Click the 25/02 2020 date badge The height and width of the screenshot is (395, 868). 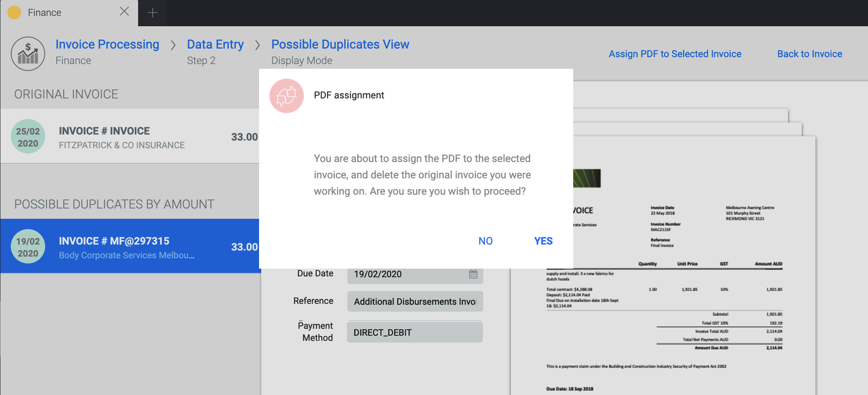(x=28, y=137)
